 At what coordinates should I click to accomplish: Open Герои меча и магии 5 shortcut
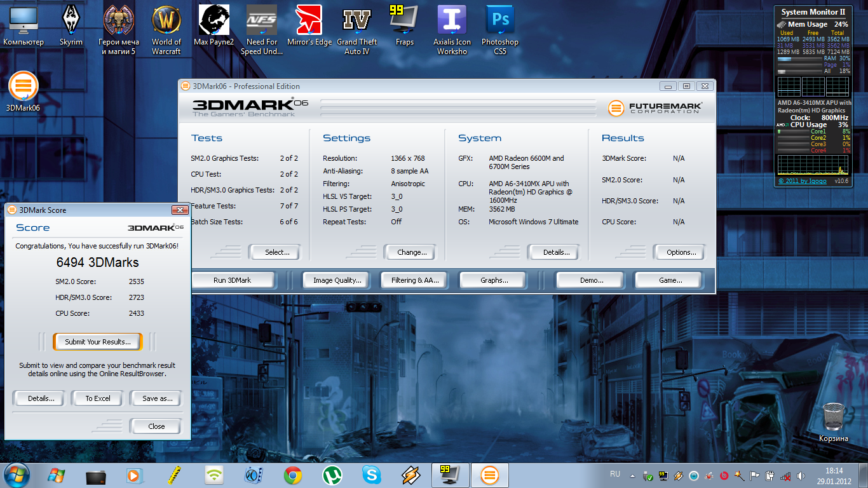(119, 30)
